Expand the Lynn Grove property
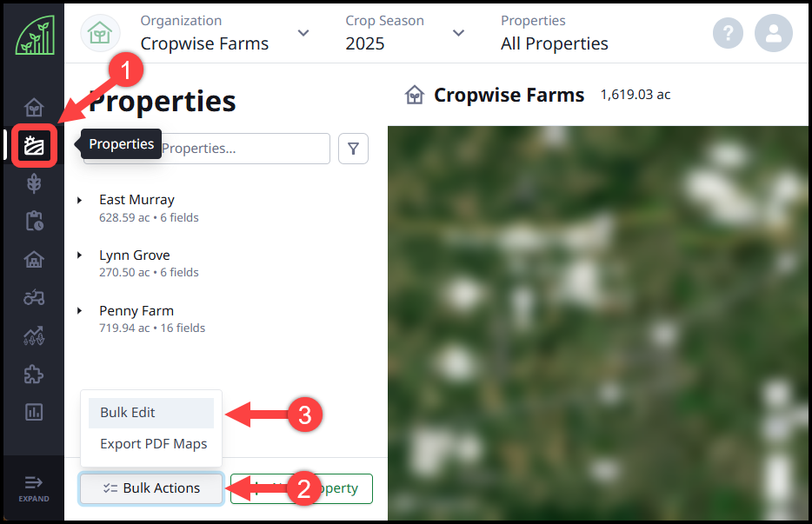 [x=80, y=255]
